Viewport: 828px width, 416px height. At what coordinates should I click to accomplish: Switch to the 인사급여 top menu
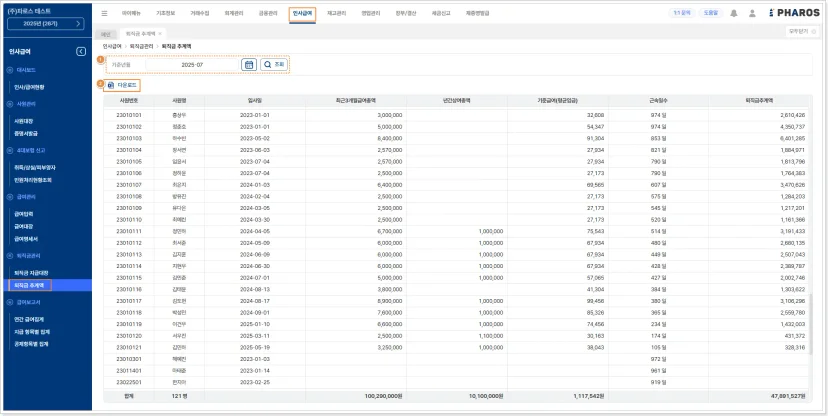[302, 13]
